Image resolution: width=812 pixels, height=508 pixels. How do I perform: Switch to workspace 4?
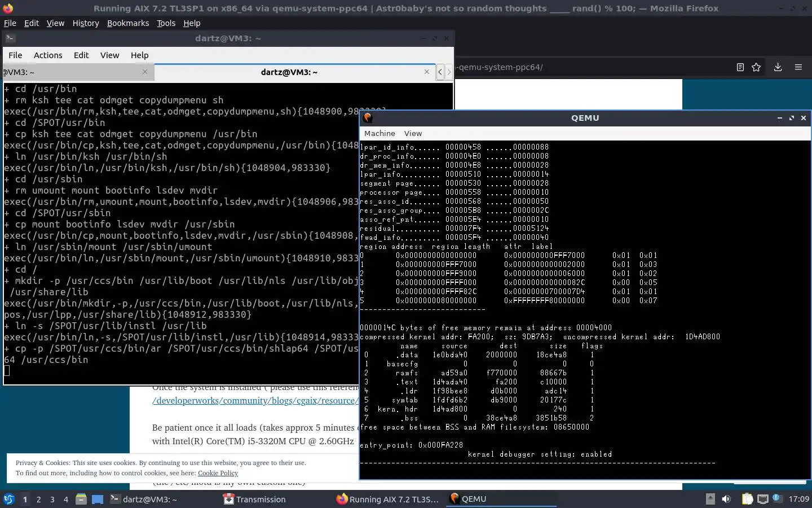coord(66,499)
